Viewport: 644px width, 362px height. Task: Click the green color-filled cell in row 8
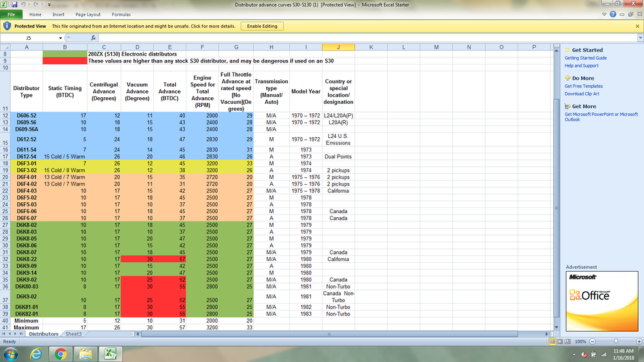pyautogui.click(x=65, y=54)
